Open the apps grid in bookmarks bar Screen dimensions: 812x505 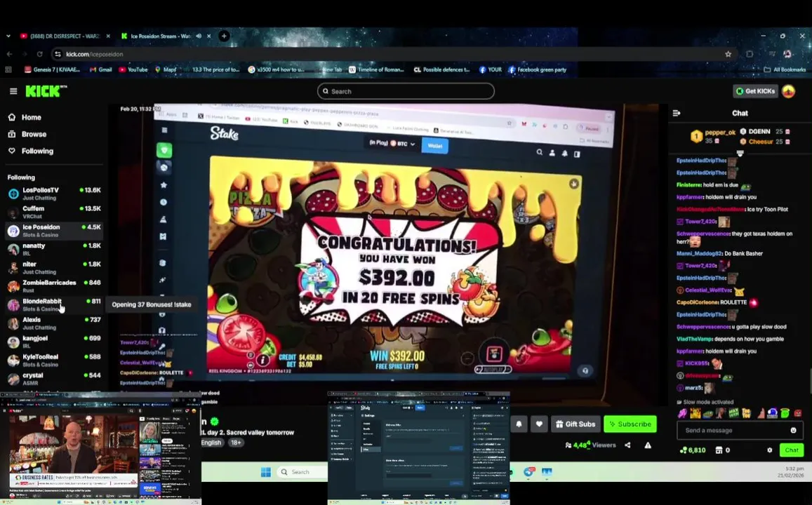[x=8, y=69]
